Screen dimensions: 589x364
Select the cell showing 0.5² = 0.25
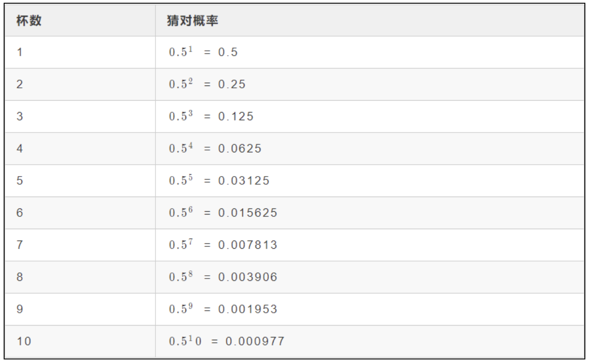[207, 85]
